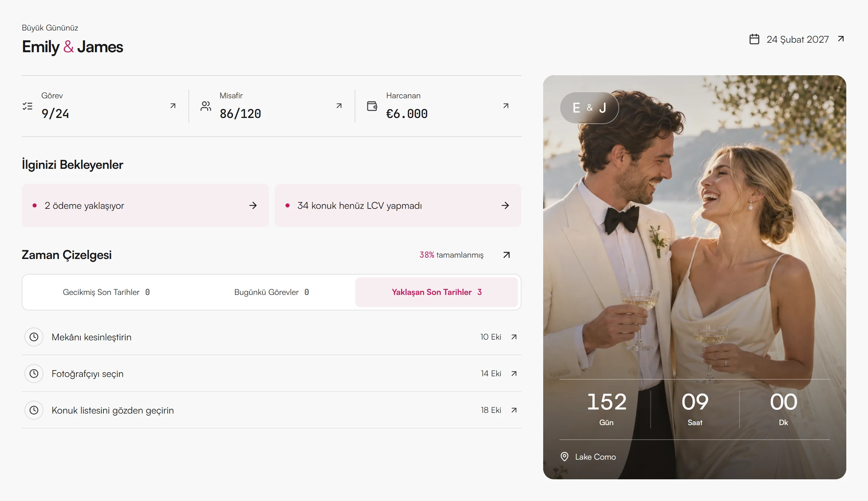Click the Lake Como location pin

click(565, 457)
